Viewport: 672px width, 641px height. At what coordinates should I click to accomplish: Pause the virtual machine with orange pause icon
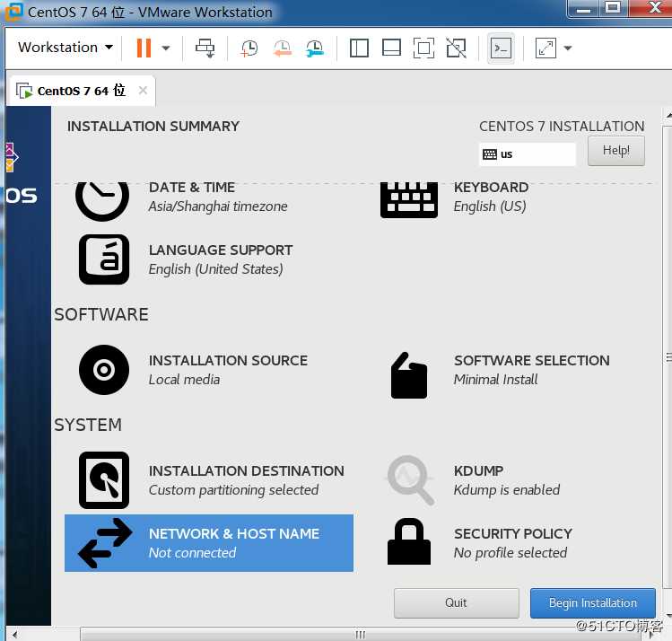[144, 48]
